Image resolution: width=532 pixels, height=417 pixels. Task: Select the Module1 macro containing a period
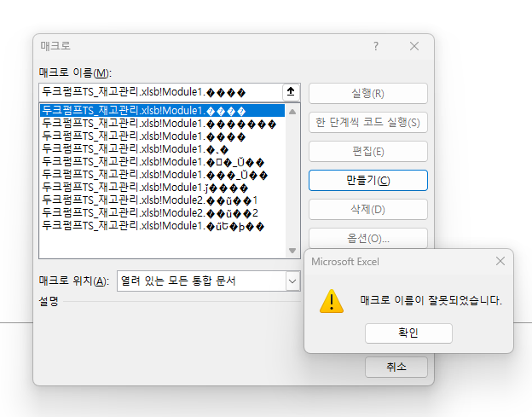point(162,149)
